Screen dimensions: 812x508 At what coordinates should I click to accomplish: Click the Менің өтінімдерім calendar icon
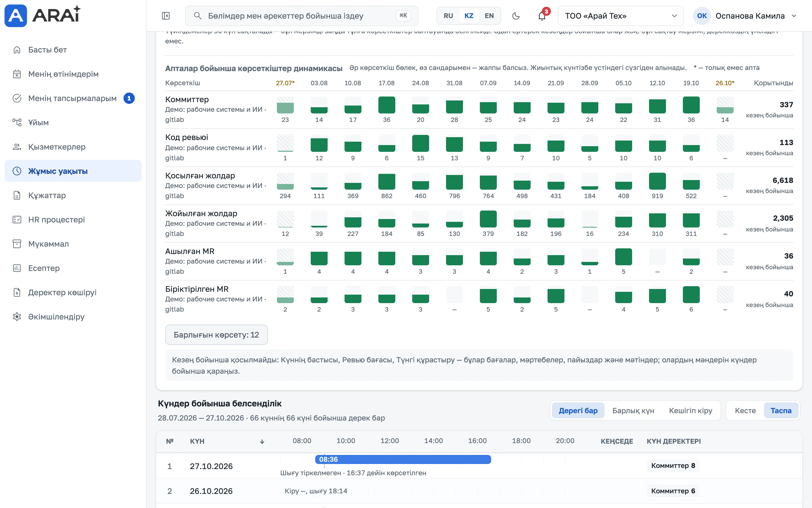(x=17, y=74)
